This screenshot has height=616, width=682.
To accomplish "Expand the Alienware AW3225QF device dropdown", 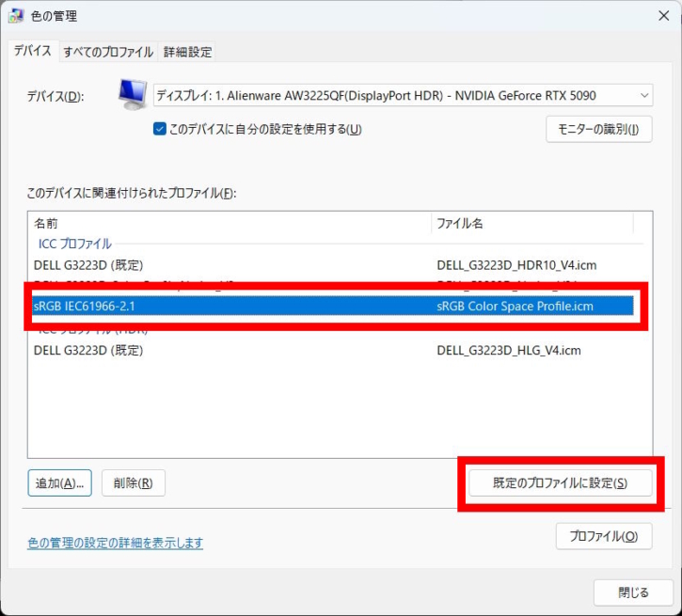I will pyautogui.click(x=403, y=95).
